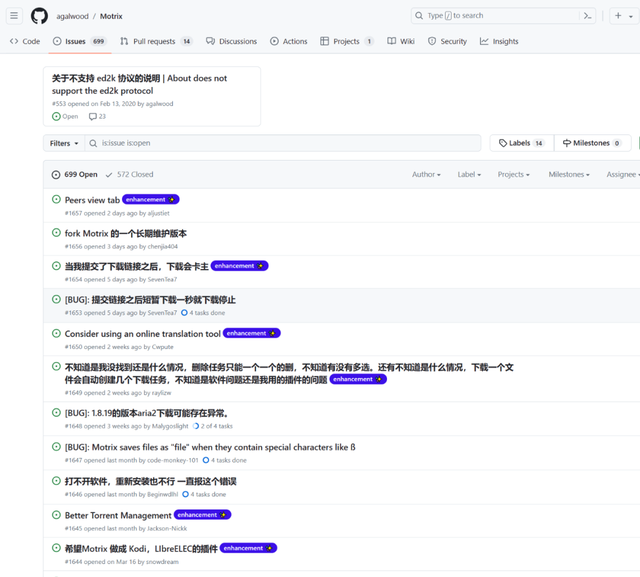Open the Wiki tab
Image resolution: width=640 pixels, height=577 pixels.
[x=401, y=41]
